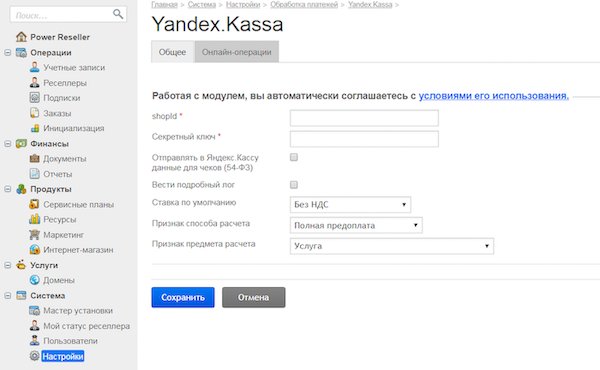Click the Сервисные планы icon
600x370 pixels.
(x=34, y=204)
